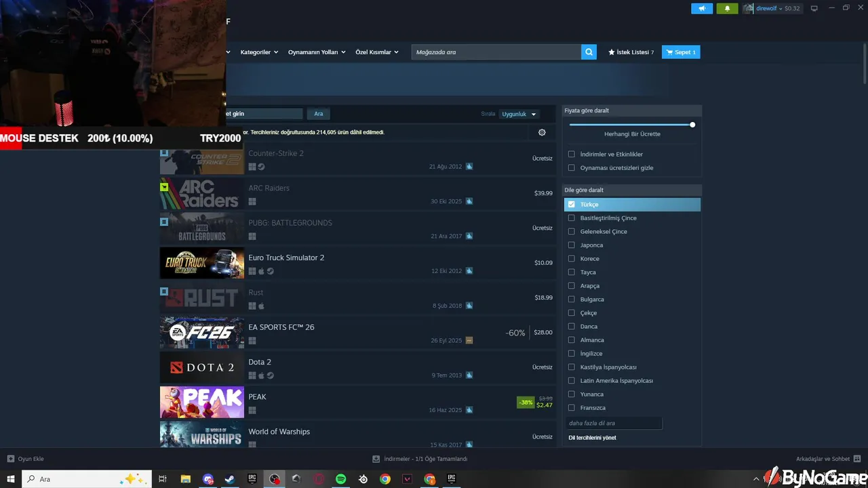Click the Dota 2 title text
Image resolution: width=868 pixels, height=488 pixels.
(260, 362)
